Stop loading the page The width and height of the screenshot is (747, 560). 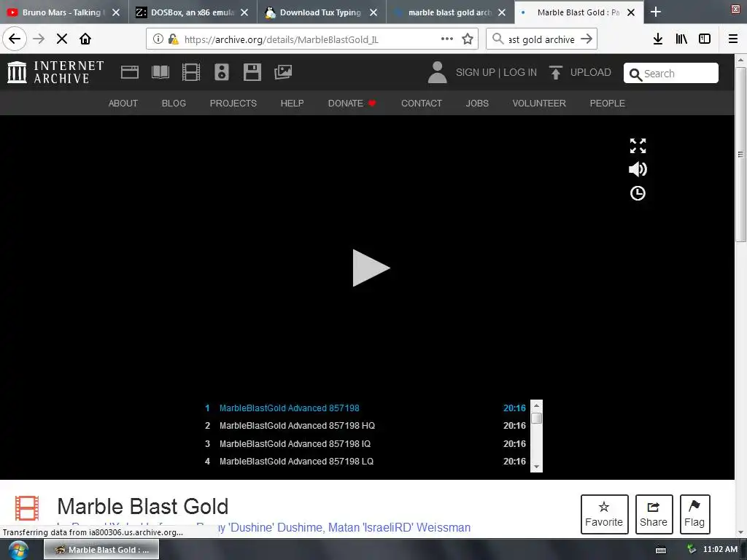[62, 39]
